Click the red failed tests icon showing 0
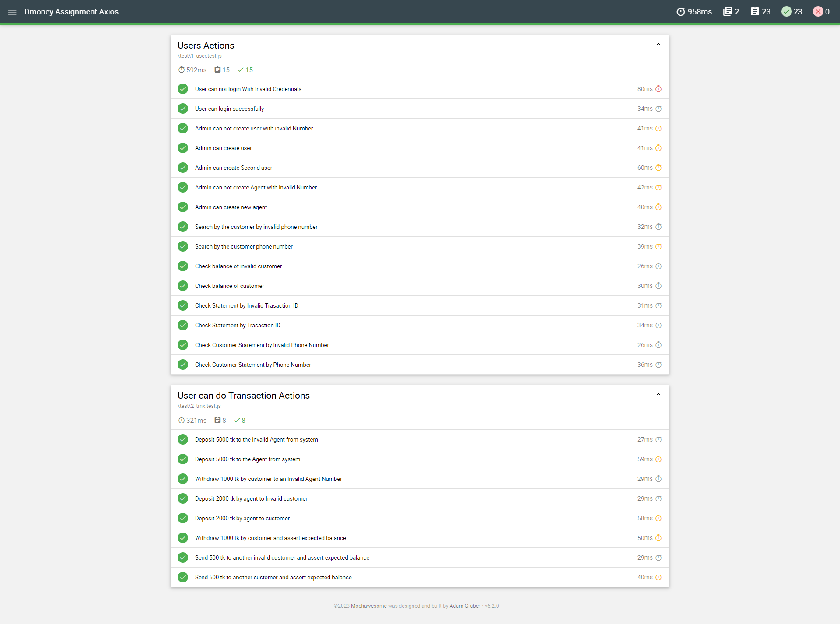The height and width of the screenshot is (624, 840). [x=819, y=11]
